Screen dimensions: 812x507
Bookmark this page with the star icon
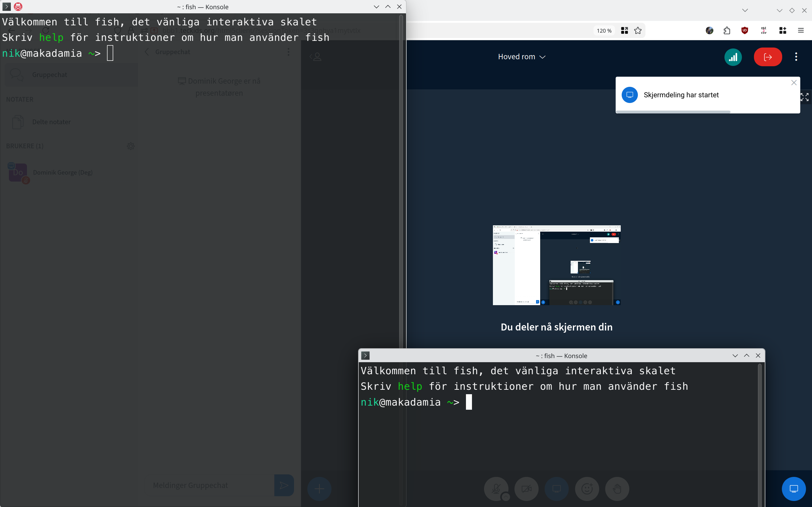tap(638, 30)
